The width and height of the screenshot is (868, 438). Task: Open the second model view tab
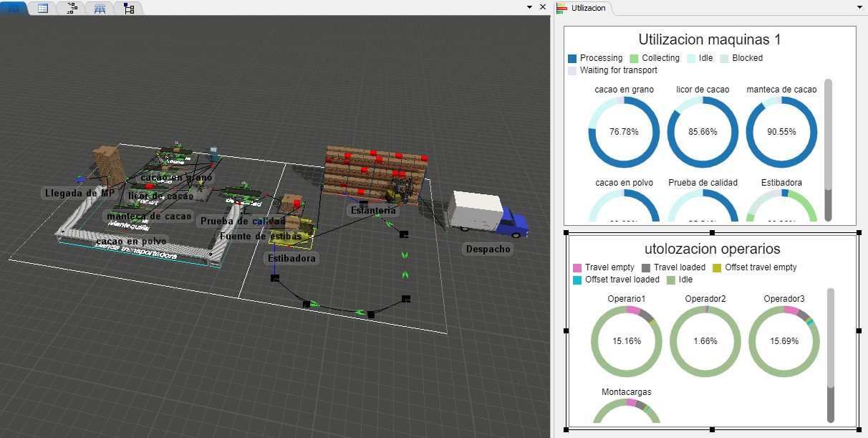(x=100, y=8)
